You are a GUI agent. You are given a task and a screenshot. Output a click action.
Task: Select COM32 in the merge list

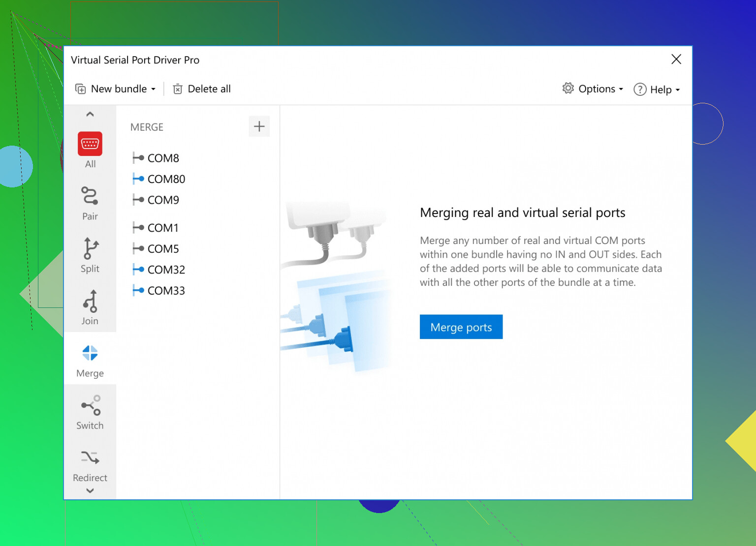click(x=166, y=270)
